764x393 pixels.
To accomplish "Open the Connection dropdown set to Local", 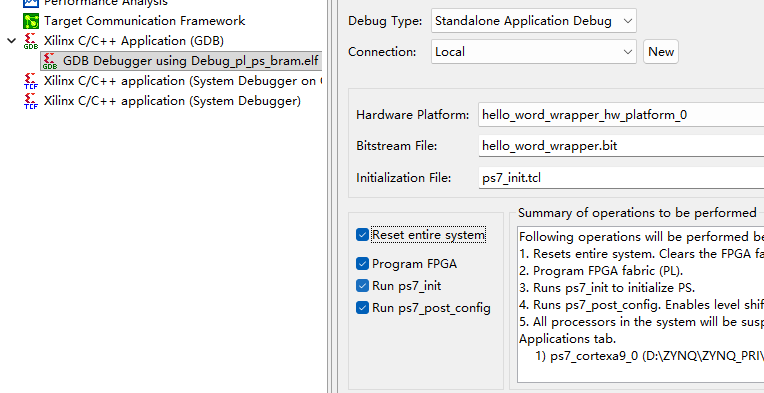I will pos(534,52).
